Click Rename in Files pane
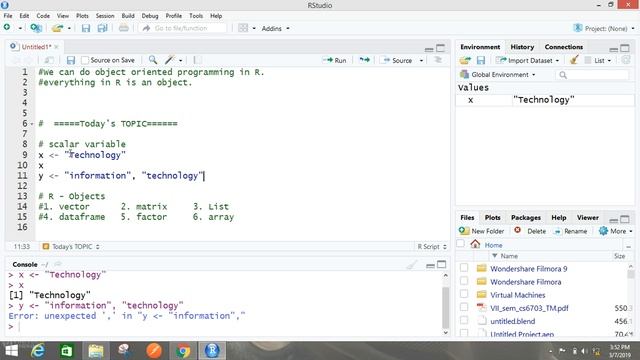This screenshot has height=360, width=640. click(571, 231)
